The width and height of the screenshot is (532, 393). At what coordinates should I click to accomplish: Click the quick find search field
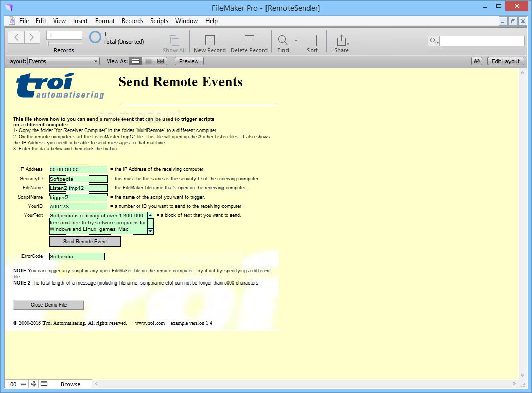click(x=482, y=41)
